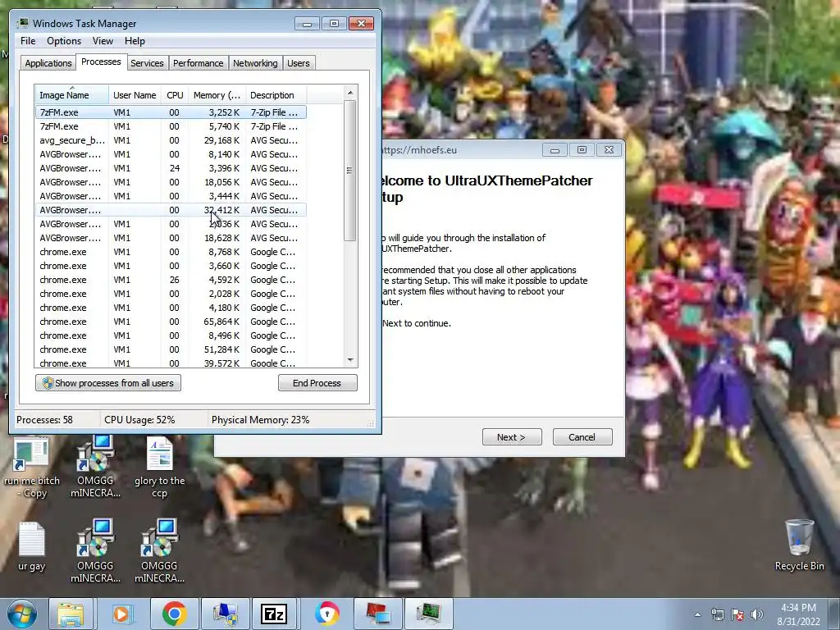Open AVG Secure Browser taskbar icon

pyautogui.click(x=326, y=614)
